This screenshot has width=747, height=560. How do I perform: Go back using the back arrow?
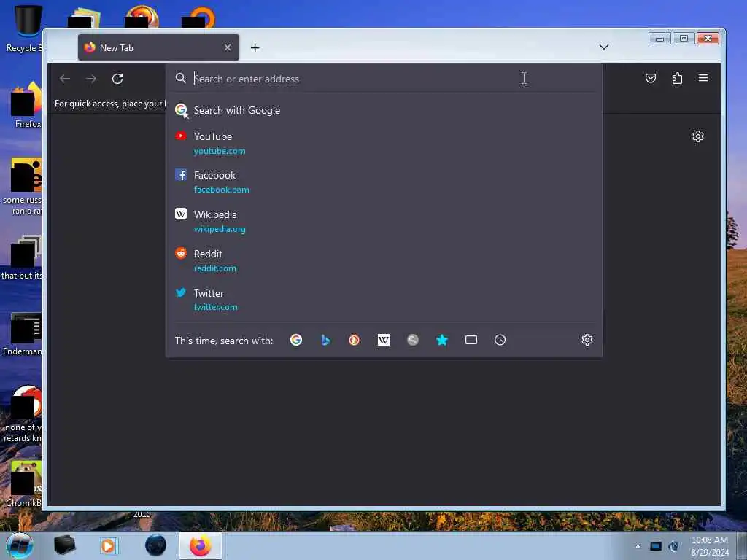click(65, 79)
